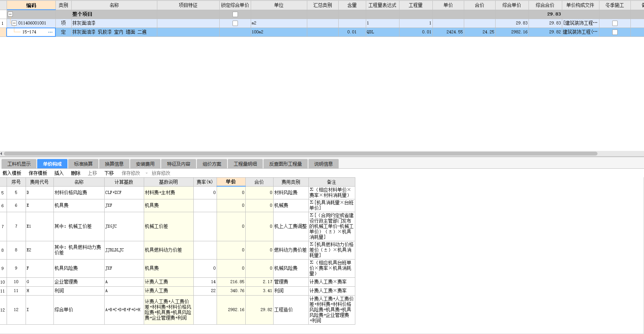Open the ellipsis button beside code 15-174

click(x=50, y=32)
